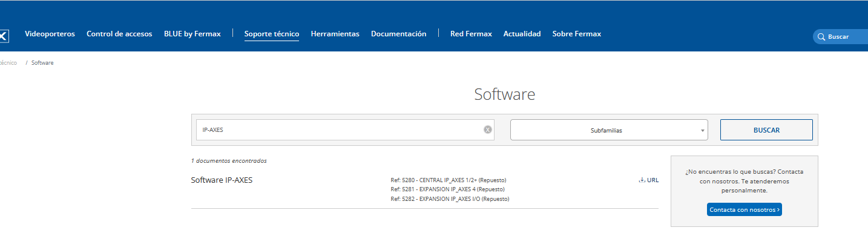This screenshot has height=233, width=868.
Task: Click the Subfamilias dropdown arrow
Action: click(702, 131)
